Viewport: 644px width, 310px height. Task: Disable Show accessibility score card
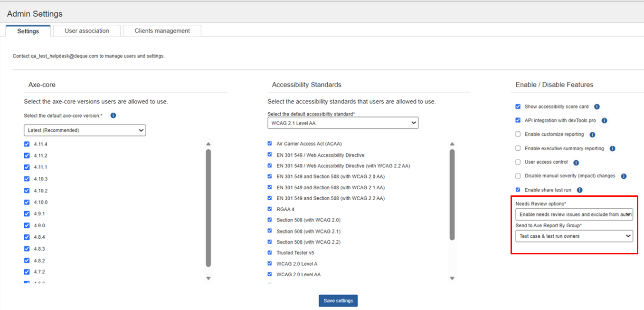(x=518, y=107)
